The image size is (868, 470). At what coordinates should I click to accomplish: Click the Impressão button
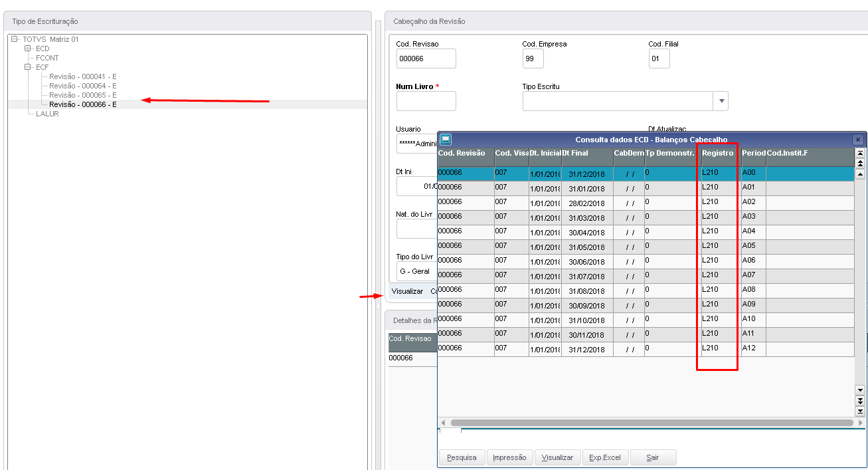509,457
